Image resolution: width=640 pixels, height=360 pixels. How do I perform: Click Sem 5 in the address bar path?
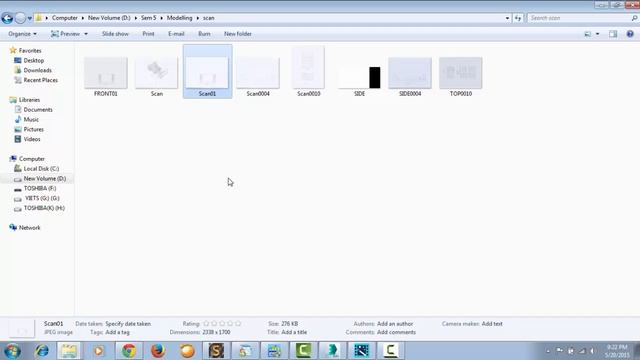[149, 18]
